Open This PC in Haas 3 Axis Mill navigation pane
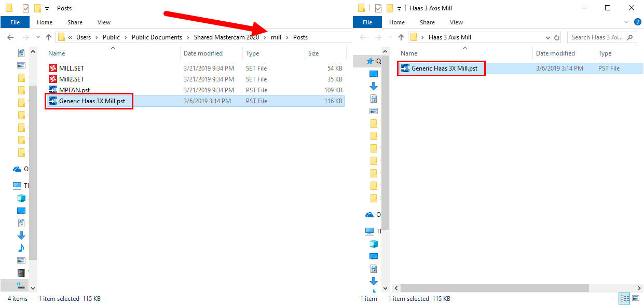Screen dimensions: 644x305 tap(374, 231)
